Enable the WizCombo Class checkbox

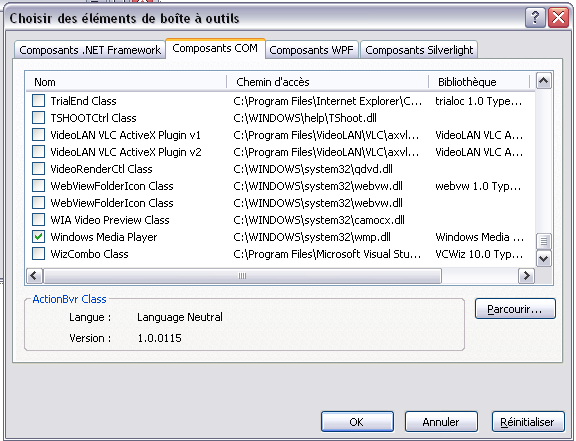(x=39, y=254)
